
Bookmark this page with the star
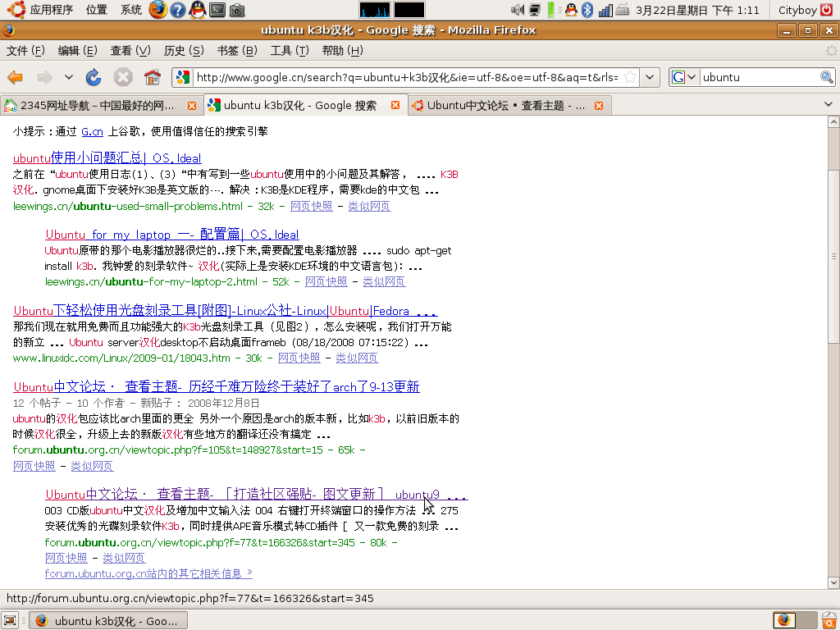(631, 77)
